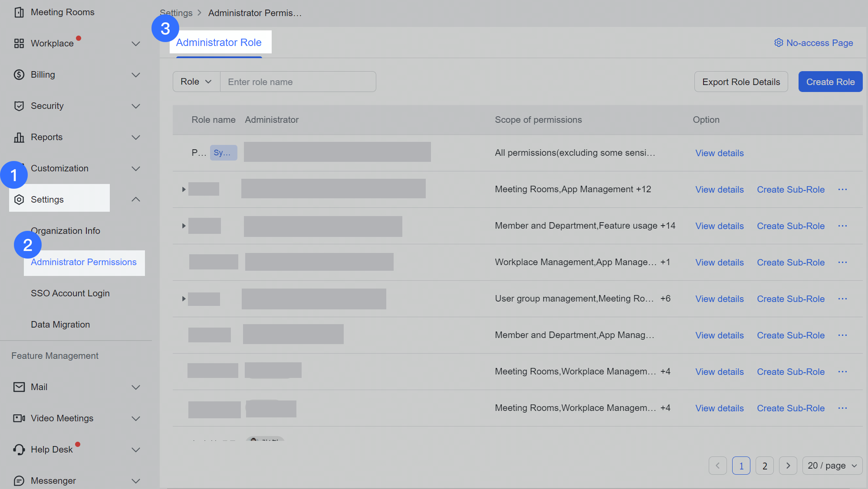Click Export Role Details
The width and height of the screenshot is (868, 489).
pos(741,82)
